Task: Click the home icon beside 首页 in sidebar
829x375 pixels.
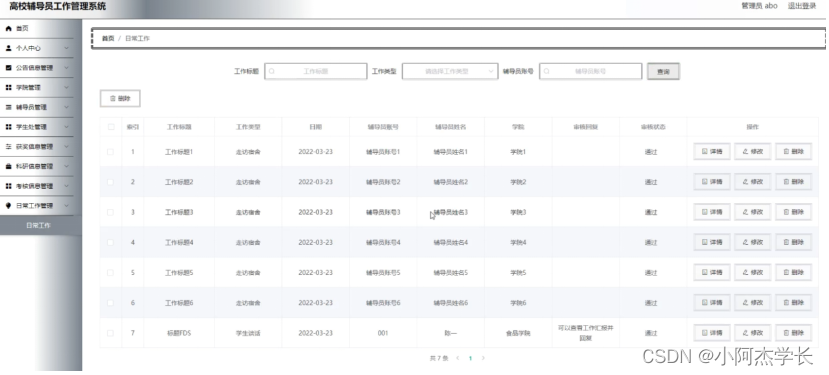Action: point(8,29)
